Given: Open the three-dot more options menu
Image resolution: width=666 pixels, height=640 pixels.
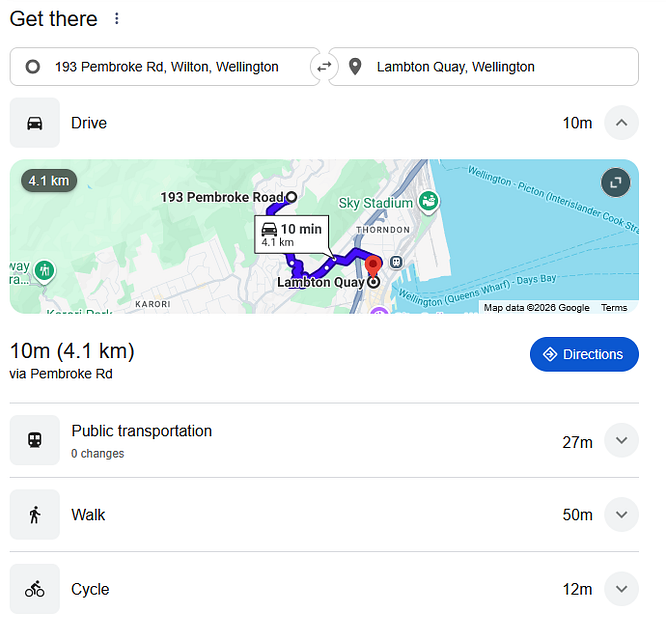Looking at the screenshot, I should pos(117,19).
